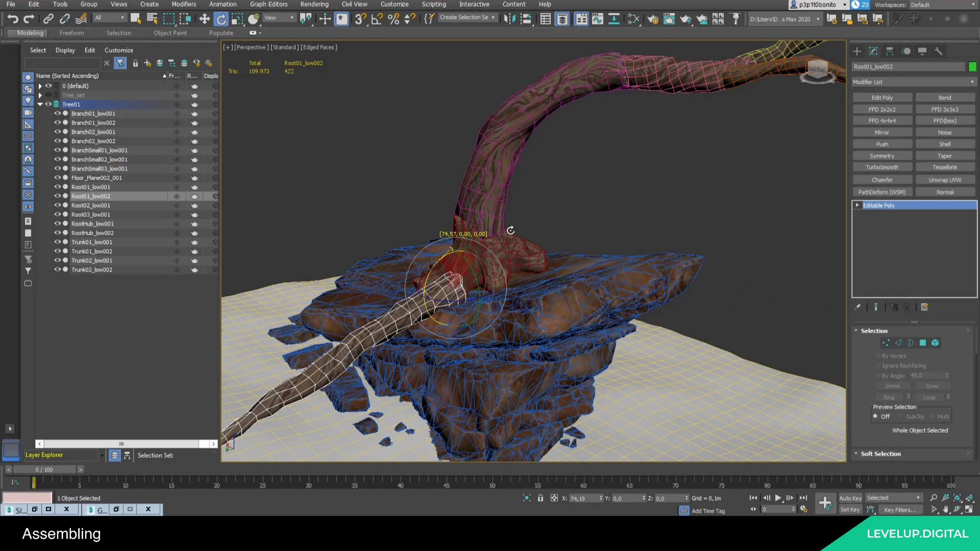Collapse the Tree01 layer

[40, 104]
